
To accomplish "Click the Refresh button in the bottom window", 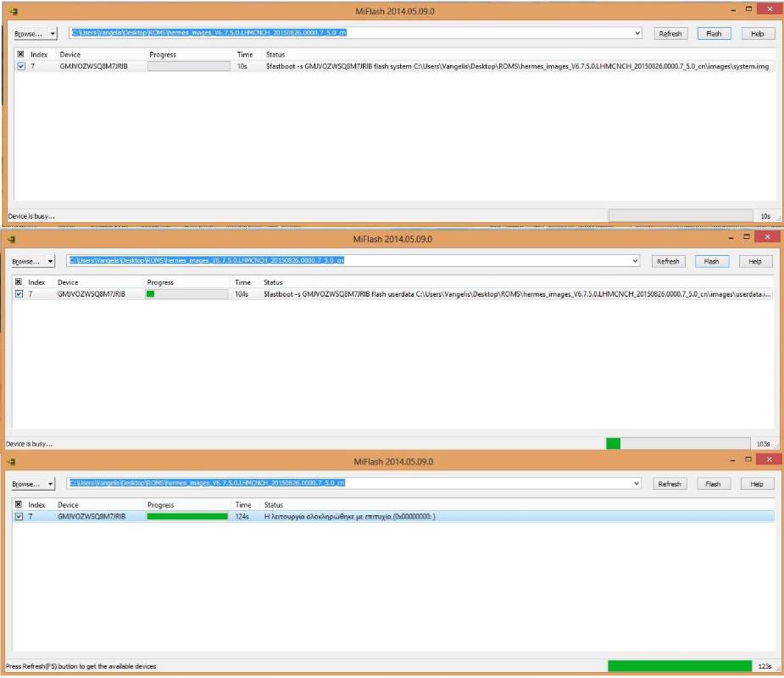I will (x=670, y=484).
